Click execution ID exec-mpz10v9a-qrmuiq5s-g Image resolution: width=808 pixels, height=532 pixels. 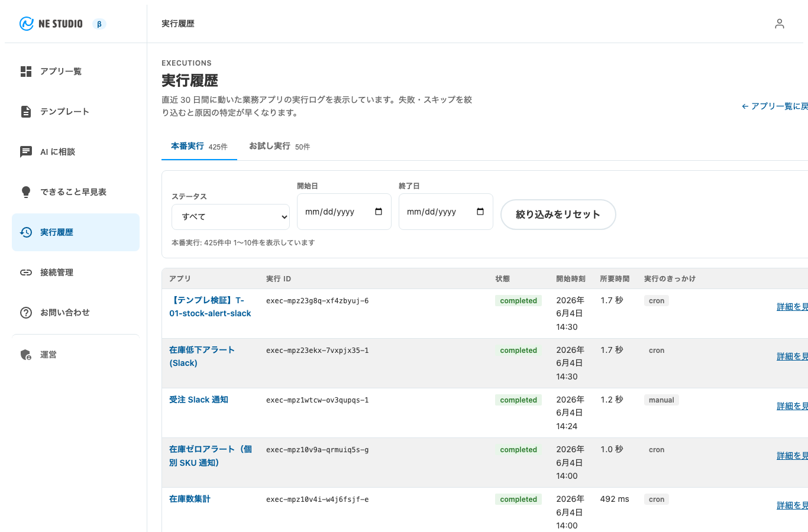[318, 450]
